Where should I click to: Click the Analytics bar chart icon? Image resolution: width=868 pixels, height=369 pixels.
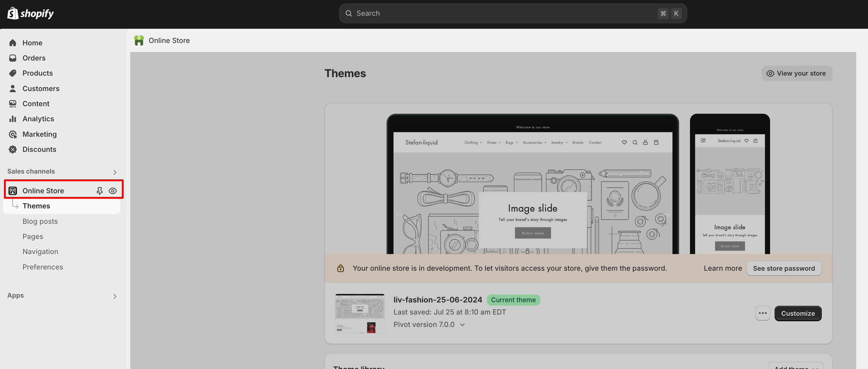click(13, 119)
